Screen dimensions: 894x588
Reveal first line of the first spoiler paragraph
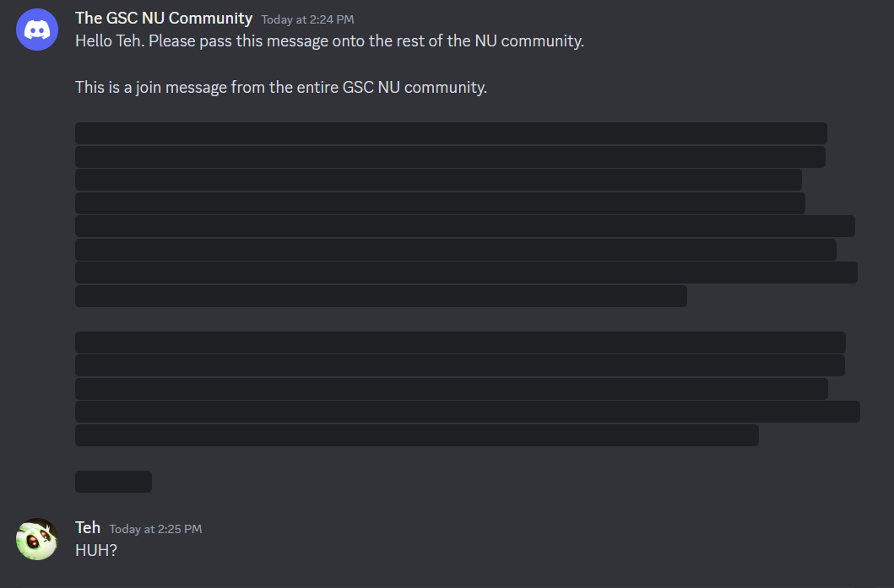click(451, 133)
